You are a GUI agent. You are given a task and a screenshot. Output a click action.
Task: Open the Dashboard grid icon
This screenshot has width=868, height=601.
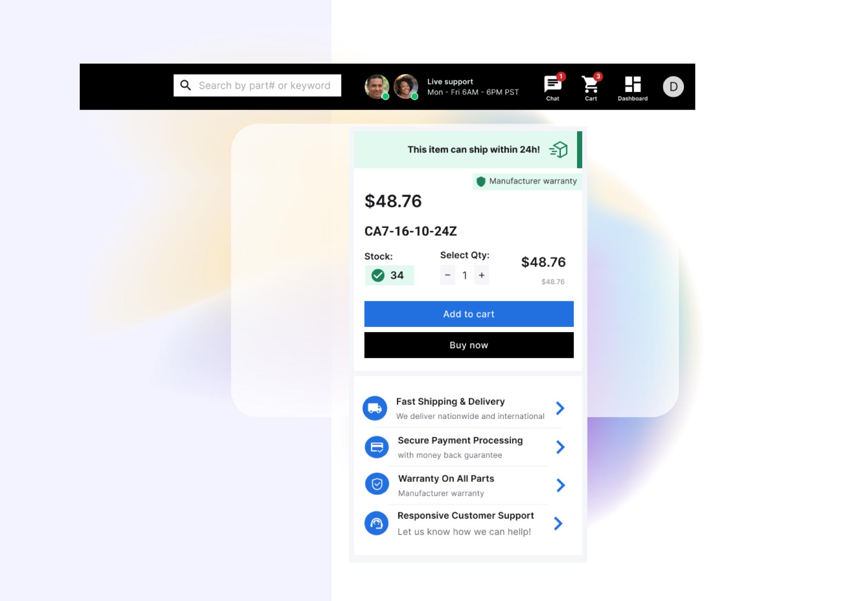coord(632,84)
